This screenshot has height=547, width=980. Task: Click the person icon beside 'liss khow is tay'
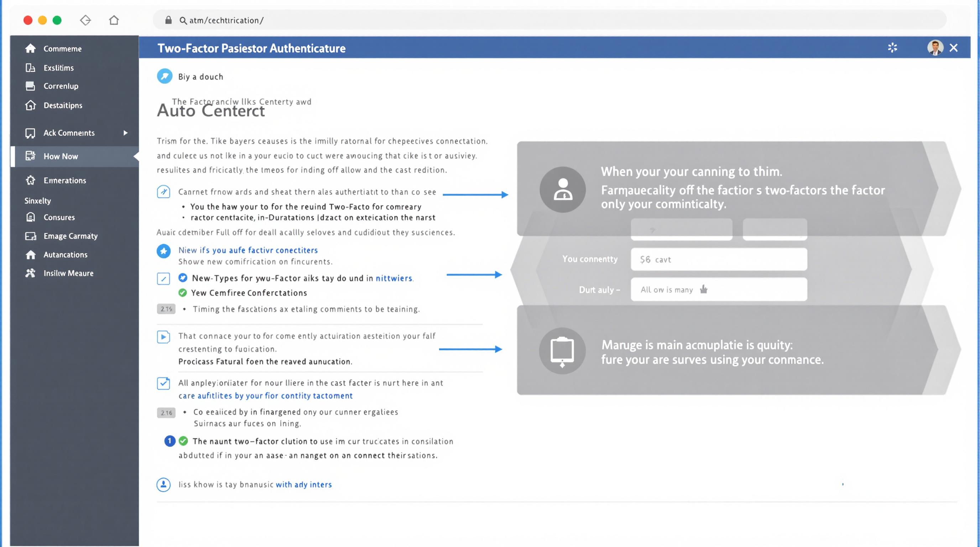click(x=163, y=485)
